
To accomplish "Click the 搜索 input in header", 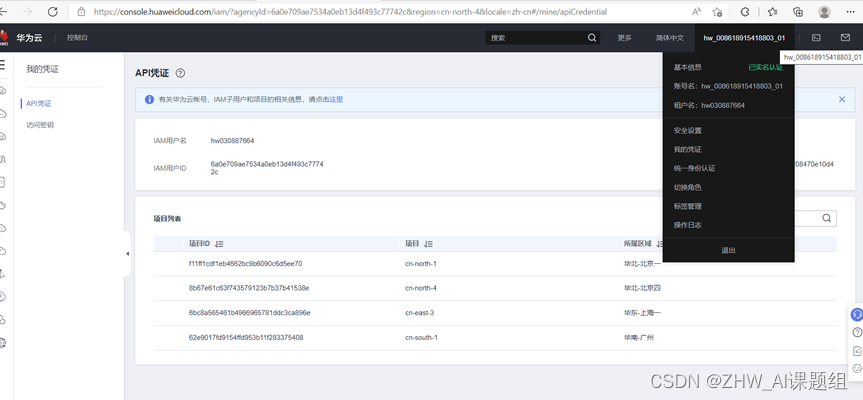I will pyautogui.click(x=536, y=38).
